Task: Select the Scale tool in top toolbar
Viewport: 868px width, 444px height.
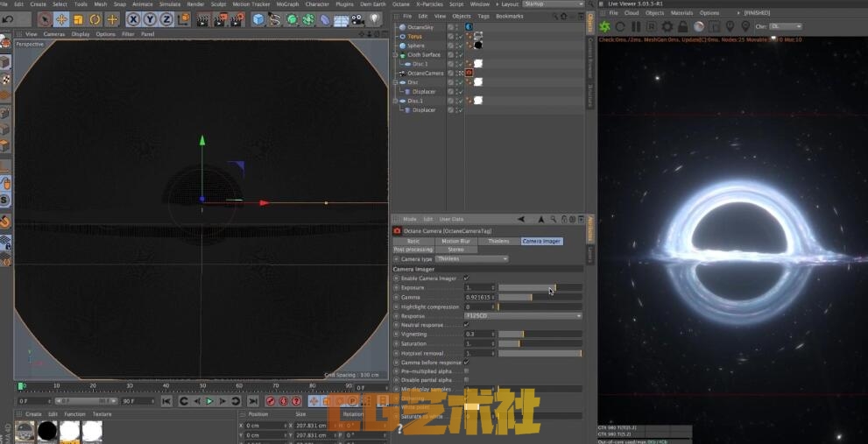Action: tap(78, 20)
